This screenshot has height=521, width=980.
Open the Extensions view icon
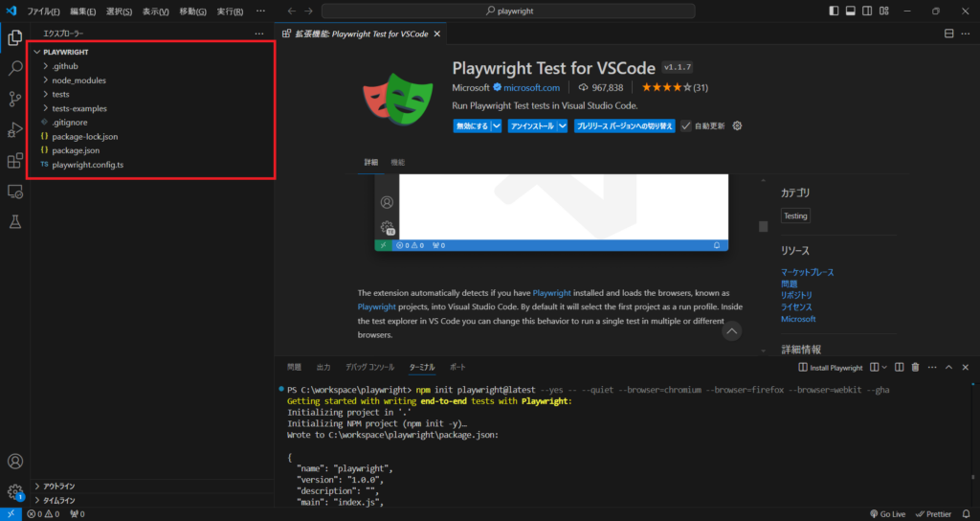click(x=15, y=161)
